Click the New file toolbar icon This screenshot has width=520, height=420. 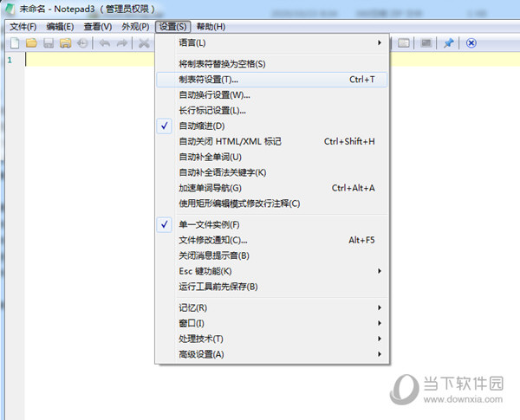click(x=15, y=43)
